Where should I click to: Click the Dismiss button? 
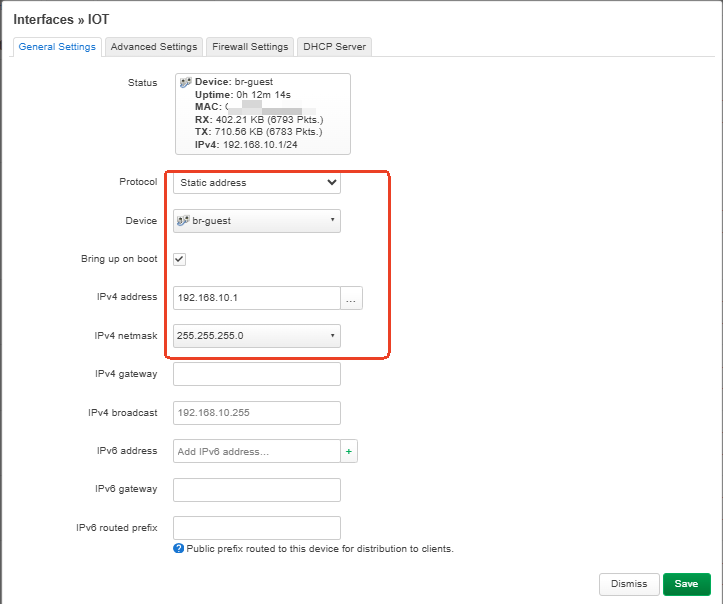[x=629, y=584]
